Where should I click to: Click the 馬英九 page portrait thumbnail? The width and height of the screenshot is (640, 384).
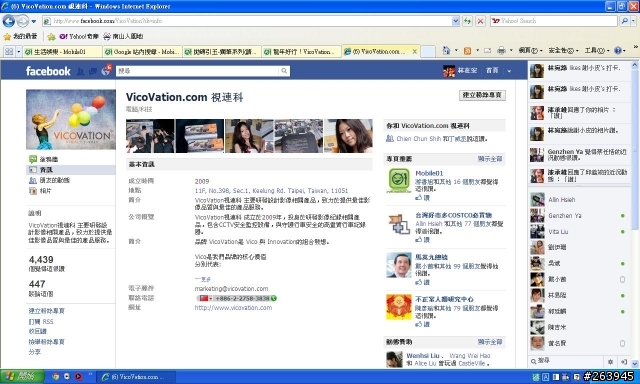[399, 264]
